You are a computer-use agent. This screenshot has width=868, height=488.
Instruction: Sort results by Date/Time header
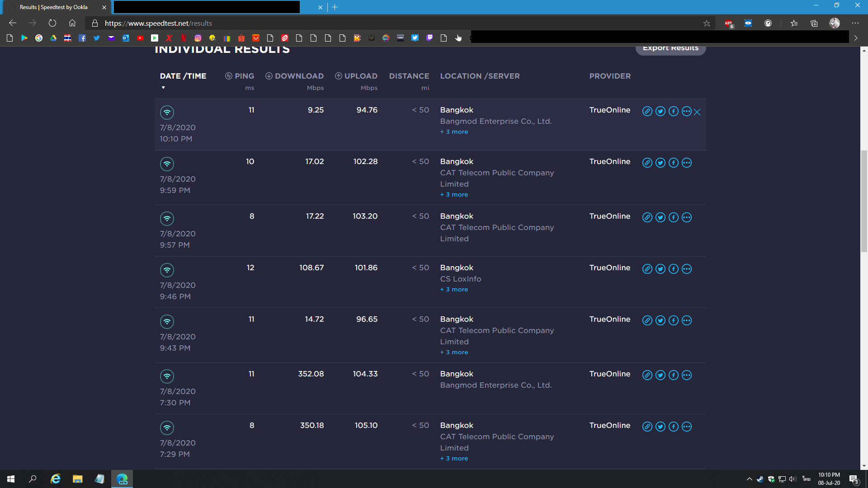click(183, 76)
